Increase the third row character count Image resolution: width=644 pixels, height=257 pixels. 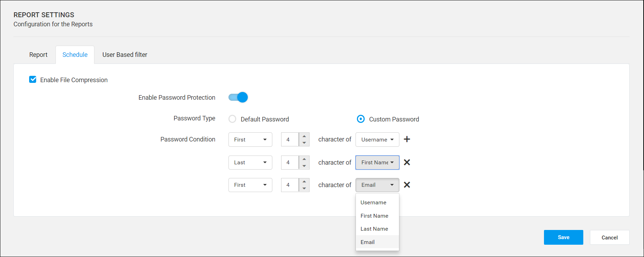coord(304,182)
